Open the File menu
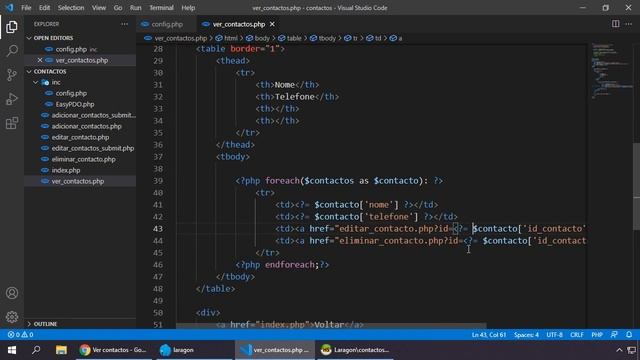This screenshot has height=360, width=640. coord(26,8)
